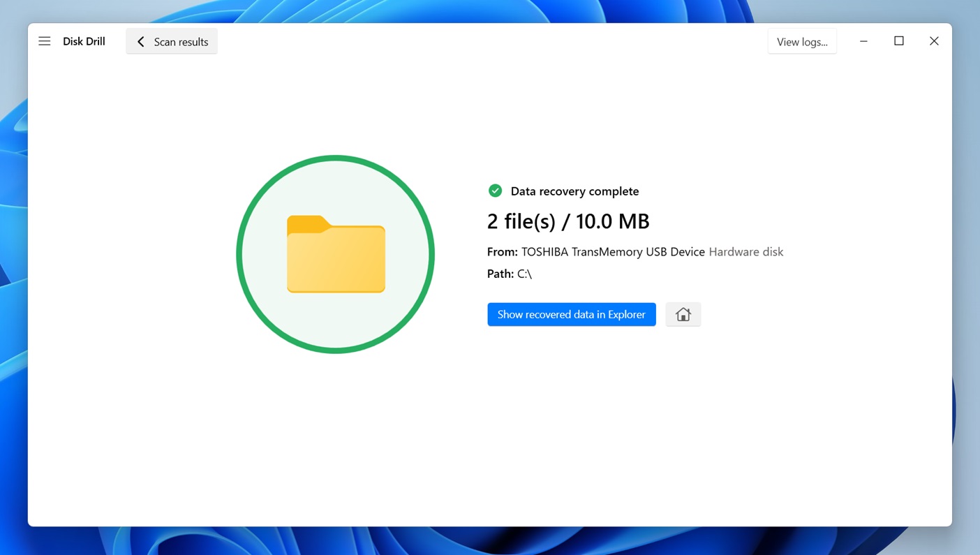Viewport: 980px width, 555px height.
Task: Open View logs
Action: (x=802, y=42)
